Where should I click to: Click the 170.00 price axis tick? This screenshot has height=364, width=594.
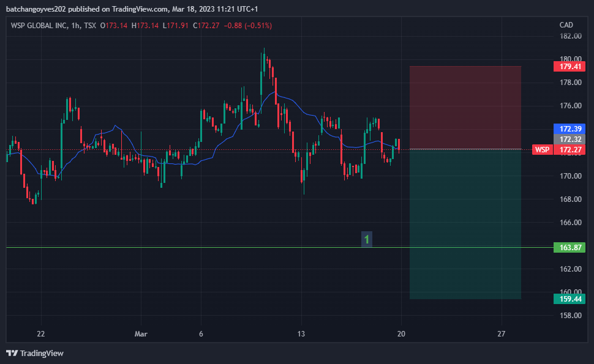point(571,176)
